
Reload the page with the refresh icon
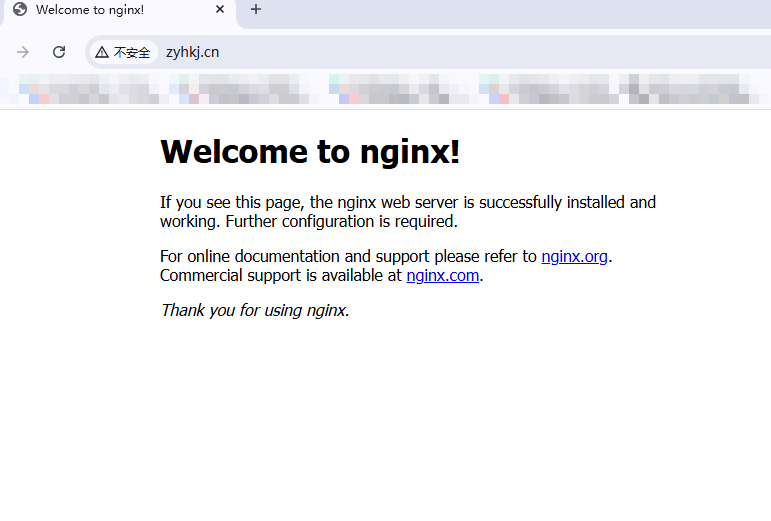[x=59, y=52]
